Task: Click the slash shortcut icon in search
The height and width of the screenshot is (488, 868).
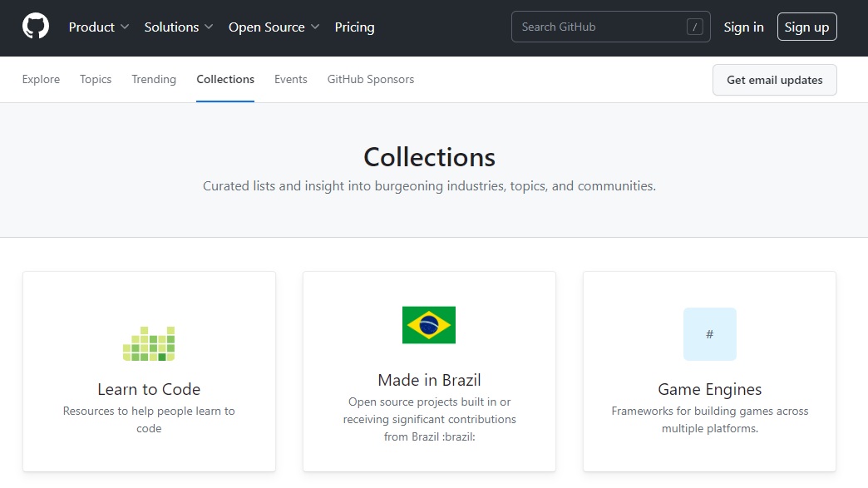Action: click(694, 27)
